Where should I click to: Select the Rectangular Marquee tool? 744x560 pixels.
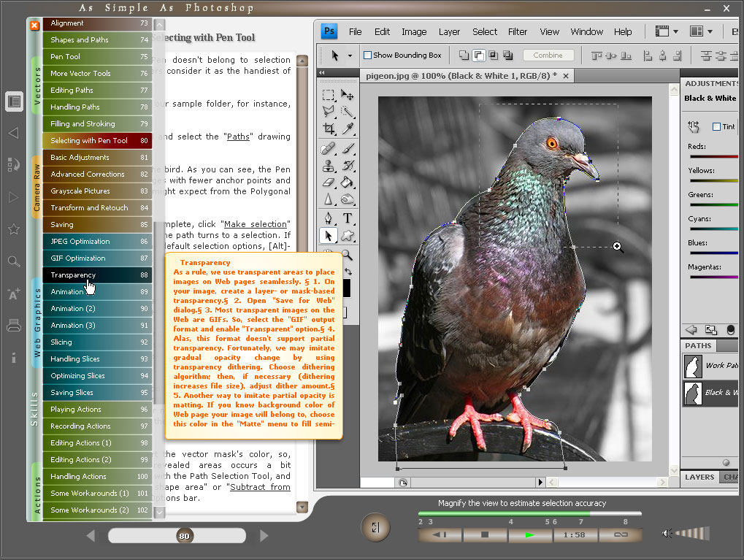(x=327, y=93)
